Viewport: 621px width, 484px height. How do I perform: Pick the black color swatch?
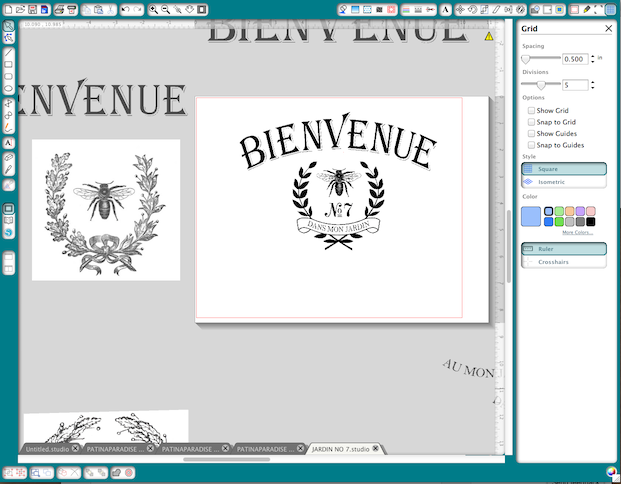tap(591, 222)
